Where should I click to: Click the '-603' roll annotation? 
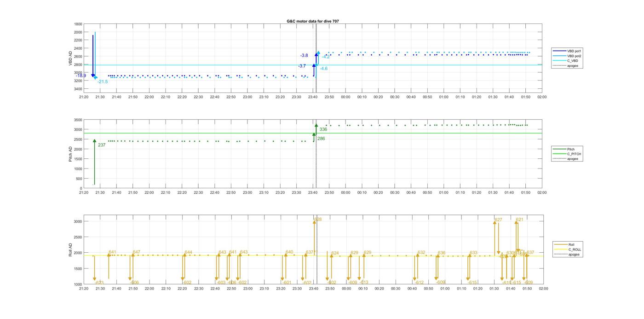221,283
